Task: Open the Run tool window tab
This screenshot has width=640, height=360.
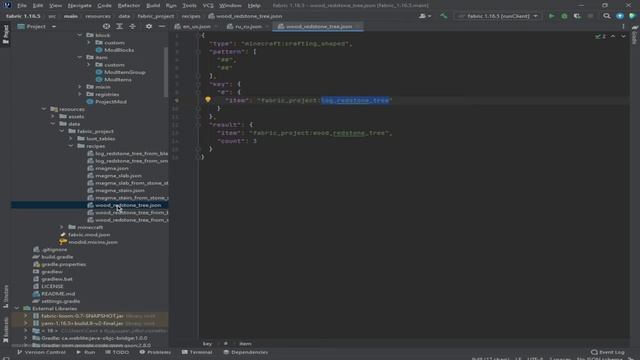Action: point(86,352)
